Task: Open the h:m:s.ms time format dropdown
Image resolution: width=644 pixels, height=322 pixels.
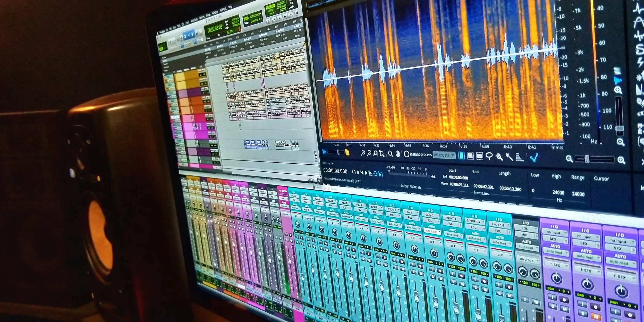Action: [328, 163]
